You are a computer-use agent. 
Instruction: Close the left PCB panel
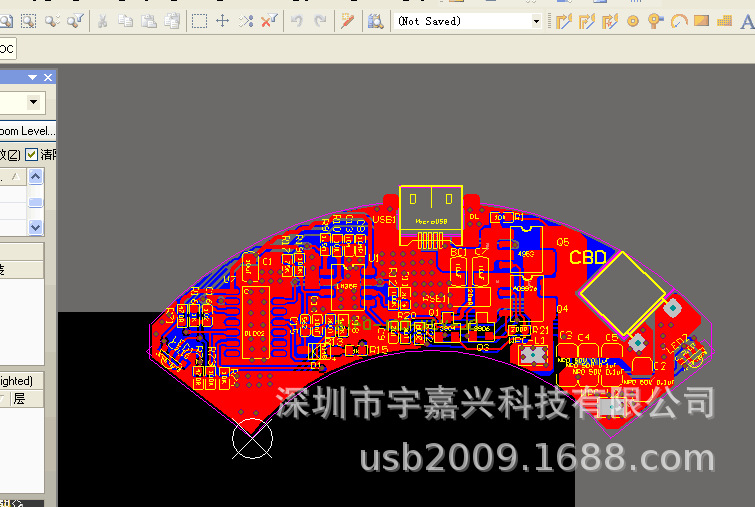48,77
